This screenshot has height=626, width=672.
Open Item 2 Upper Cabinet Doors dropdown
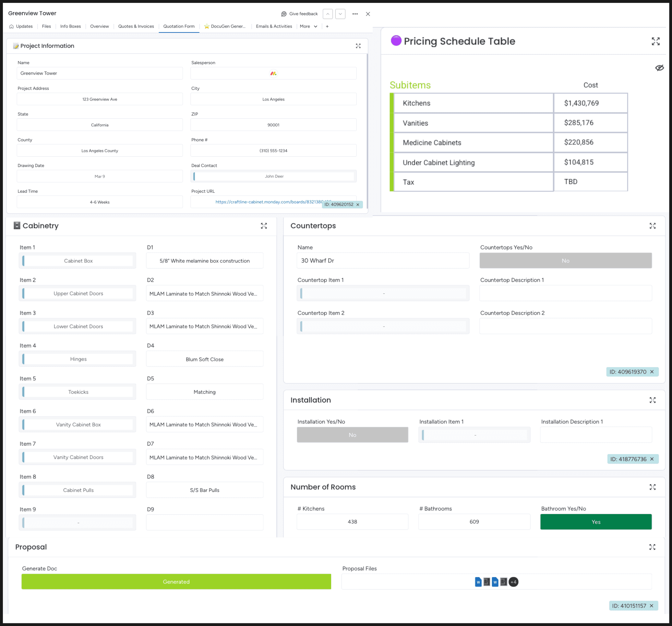click(78, 294)
